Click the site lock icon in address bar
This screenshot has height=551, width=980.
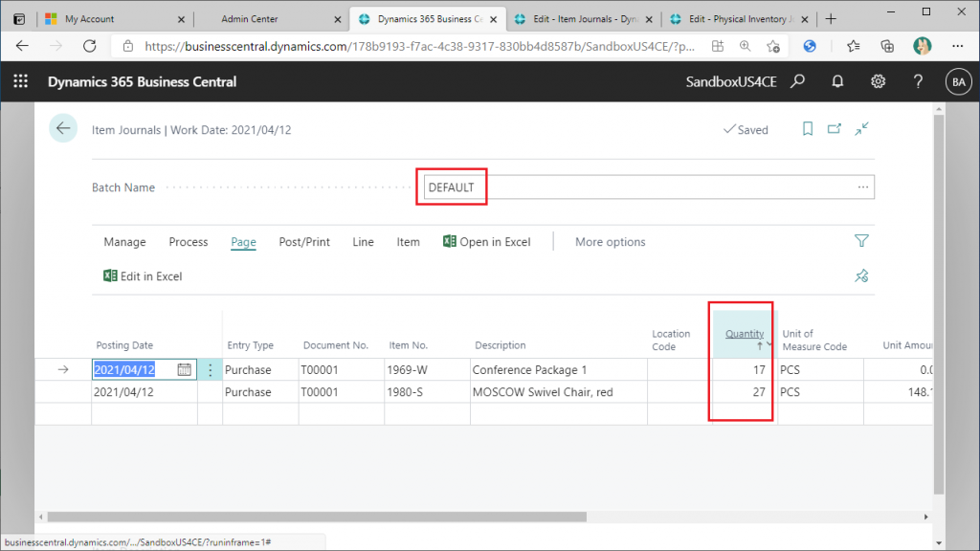click(x=128, y=46)
